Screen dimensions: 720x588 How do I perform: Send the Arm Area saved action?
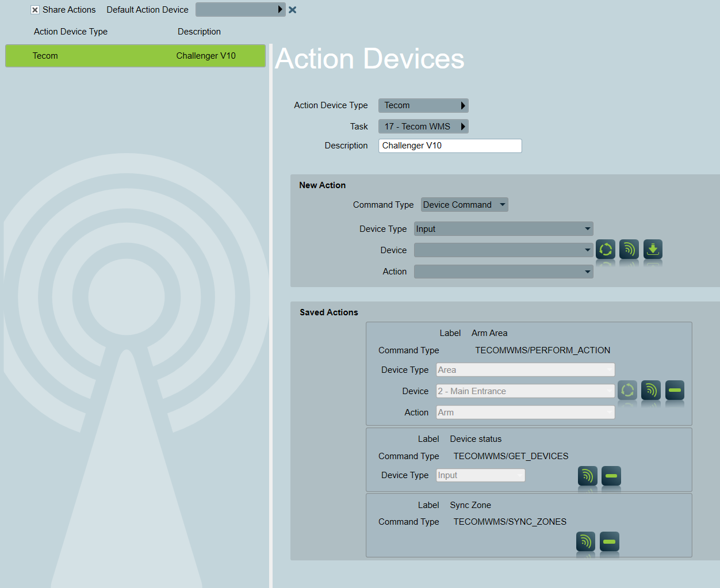coord(651,390)
